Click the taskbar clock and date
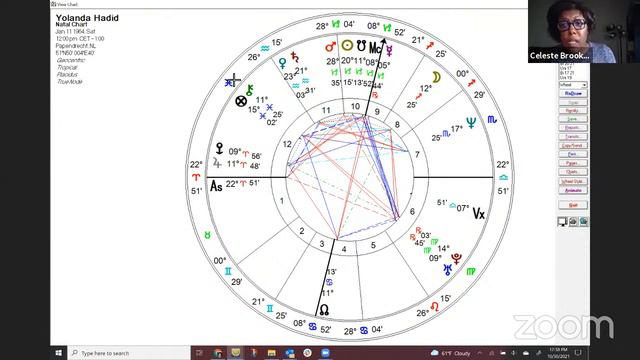The width and height of the screenshot is (640, 360). pos(558,353)
